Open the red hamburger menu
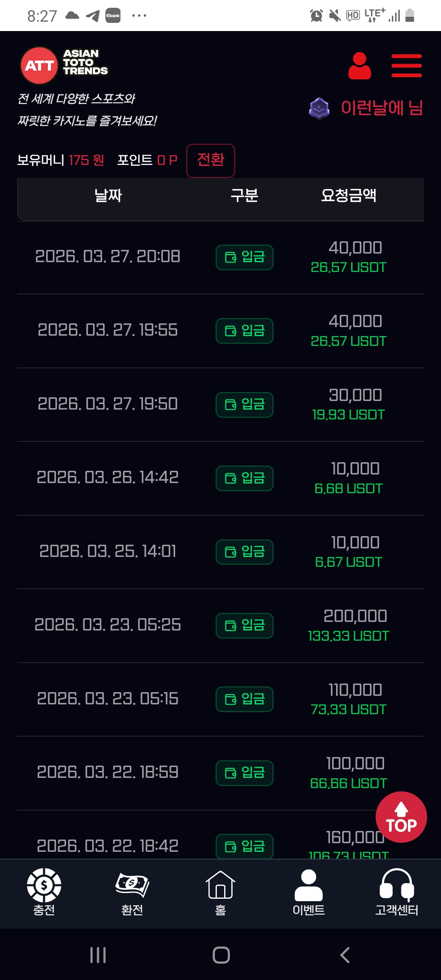 [406, 65]
